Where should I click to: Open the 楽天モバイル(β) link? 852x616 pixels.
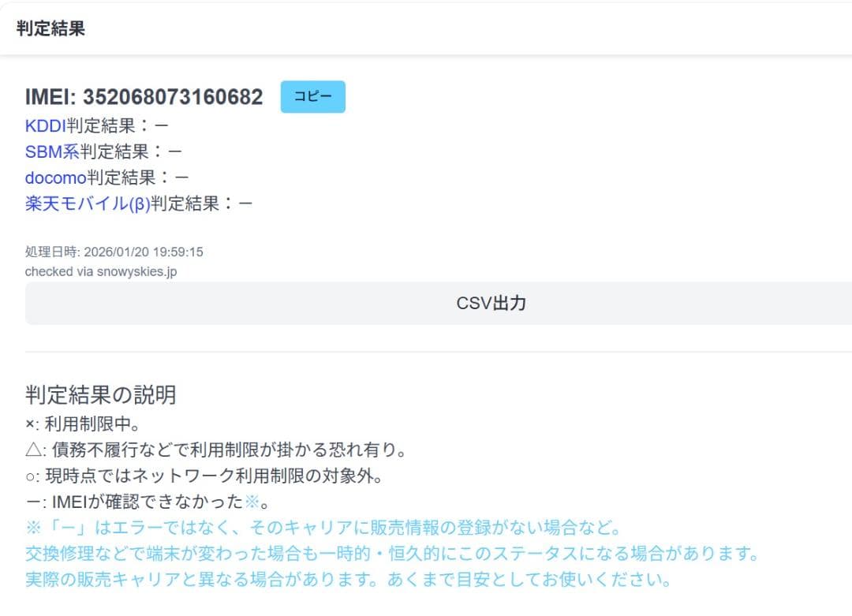(x=88, y=203)
